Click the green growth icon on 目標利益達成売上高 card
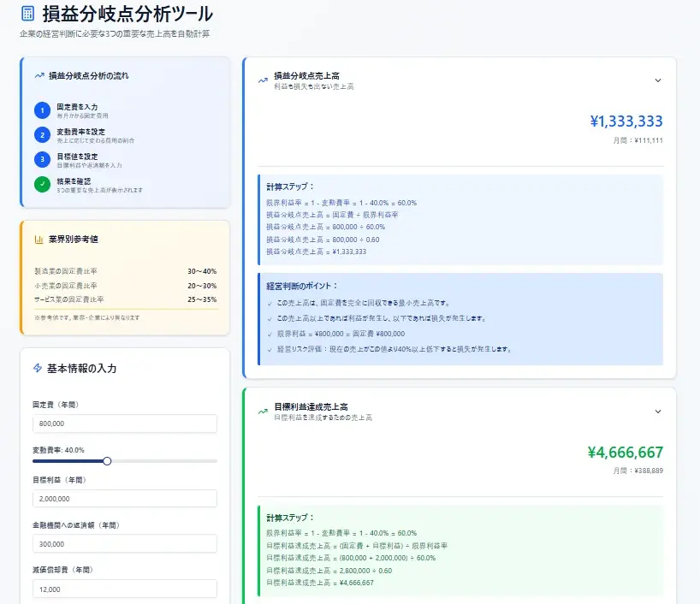This screenshot has height=604, width=700. pyautogui.click(x=262, y=411)
